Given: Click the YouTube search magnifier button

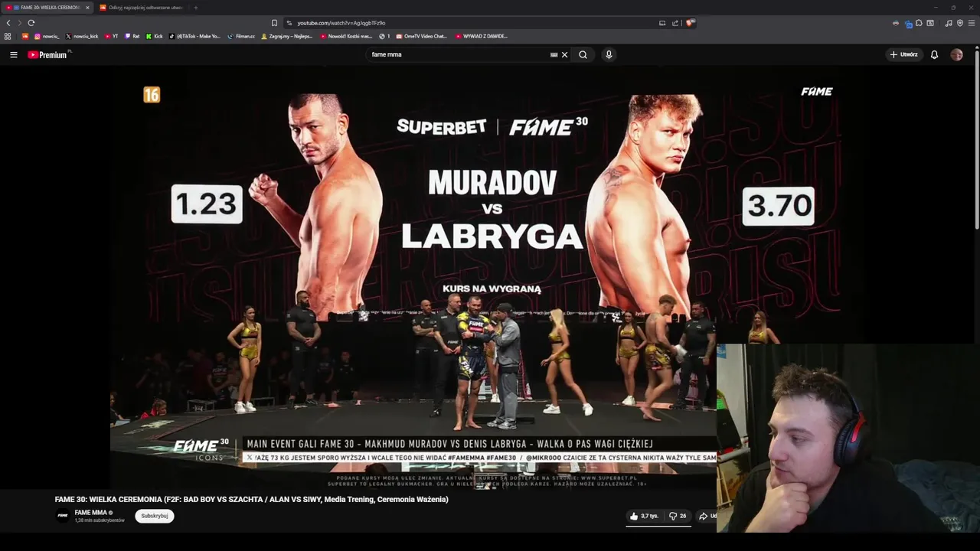Looking at the screenshot, I should (583, 54).
